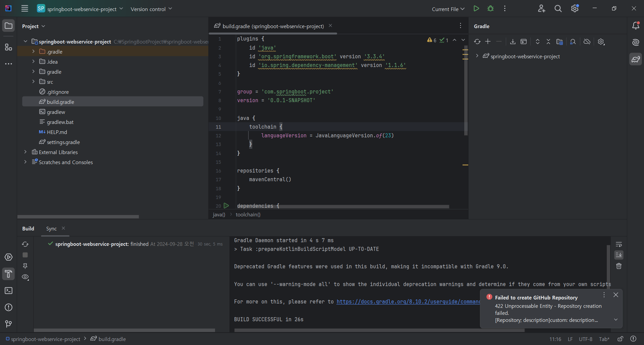Open Code With Me account icon
The height and width of the screenshot is (345, 644).
click(x=541, y=9)
